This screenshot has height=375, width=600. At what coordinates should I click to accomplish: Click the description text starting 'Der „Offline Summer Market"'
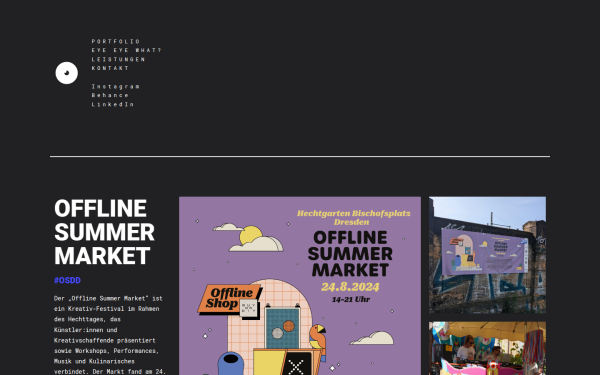coord(110,334)
